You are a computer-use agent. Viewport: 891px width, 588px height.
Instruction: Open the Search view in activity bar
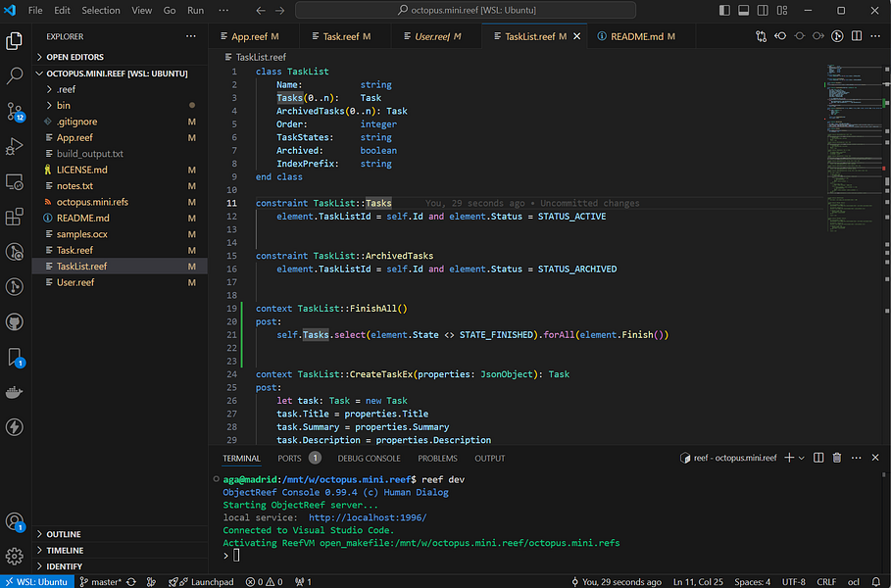[x=15, y=74]
